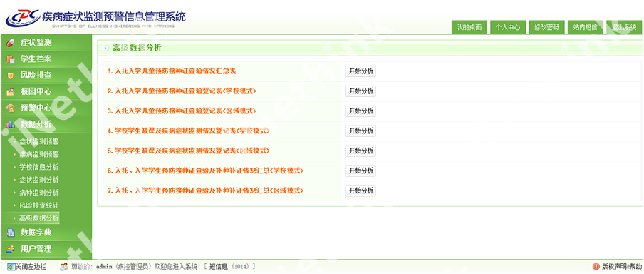Click the user avatar icon in status bar
Image resolution: width=644 pixels, height=274 pixels.
click(63, 267)
